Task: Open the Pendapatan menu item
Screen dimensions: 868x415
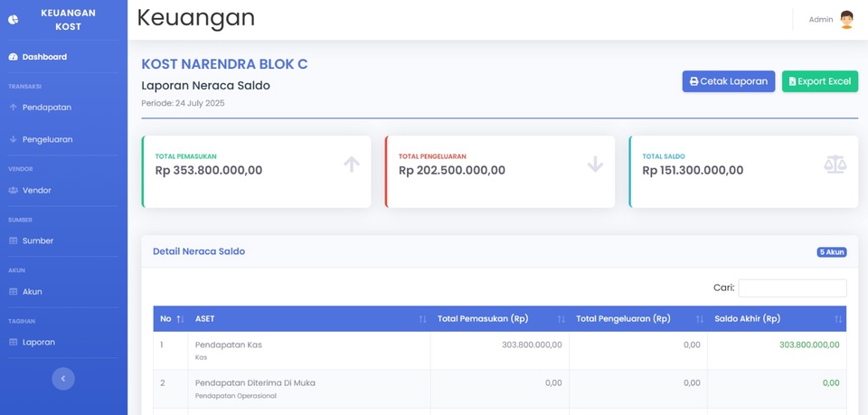Action: pos(47,108)
